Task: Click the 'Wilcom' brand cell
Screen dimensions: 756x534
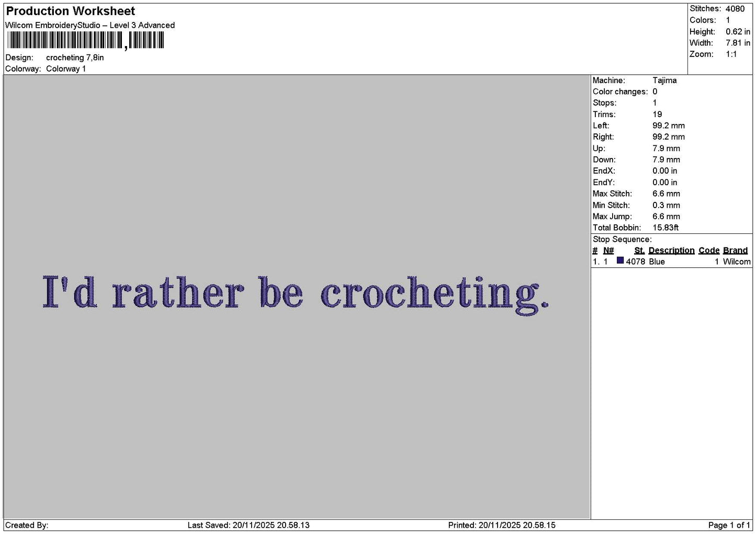Action: [737, 262]
